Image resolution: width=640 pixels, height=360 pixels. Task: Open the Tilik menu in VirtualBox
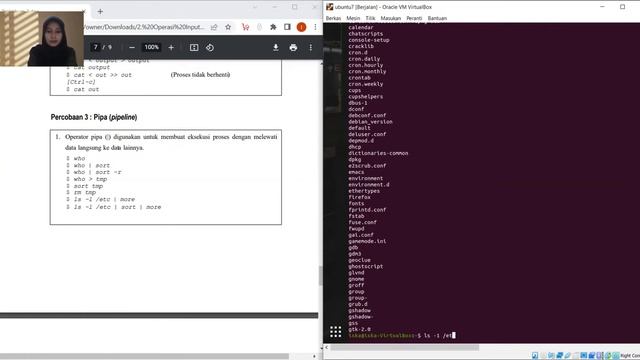(x=370, y=18)
